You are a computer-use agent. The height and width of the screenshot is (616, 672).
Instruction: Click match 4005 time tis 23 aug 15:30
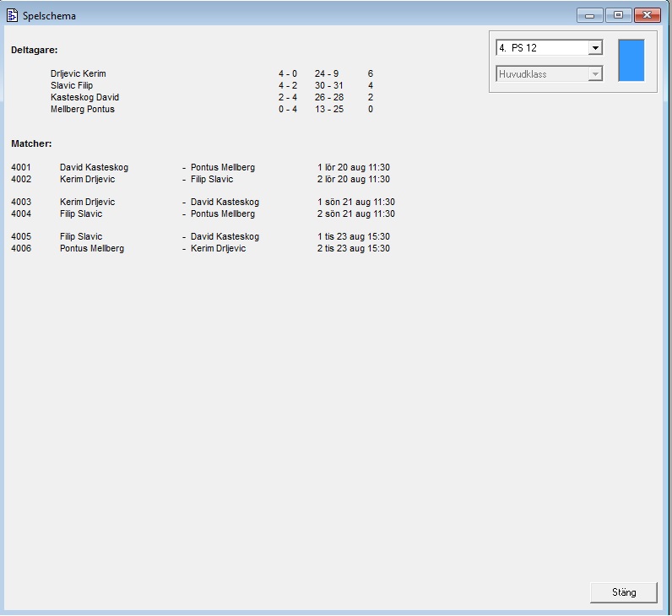353,237
